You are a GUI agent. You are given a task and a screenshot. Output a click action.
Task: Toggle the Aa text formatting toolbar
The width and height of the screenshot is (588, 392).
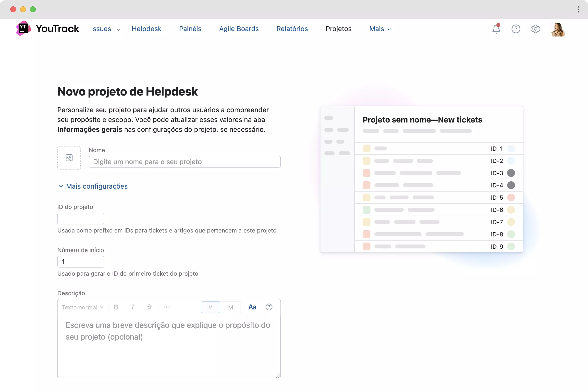pyautogui.click(x=252, y=307)
